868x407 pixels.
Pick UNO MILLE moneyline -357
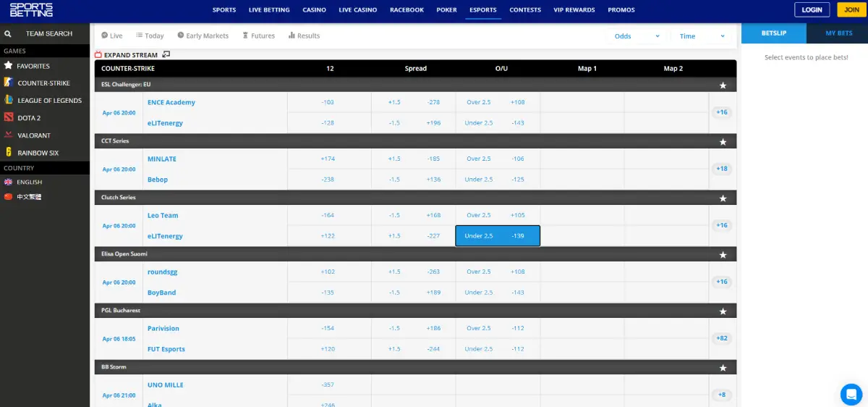328,385
